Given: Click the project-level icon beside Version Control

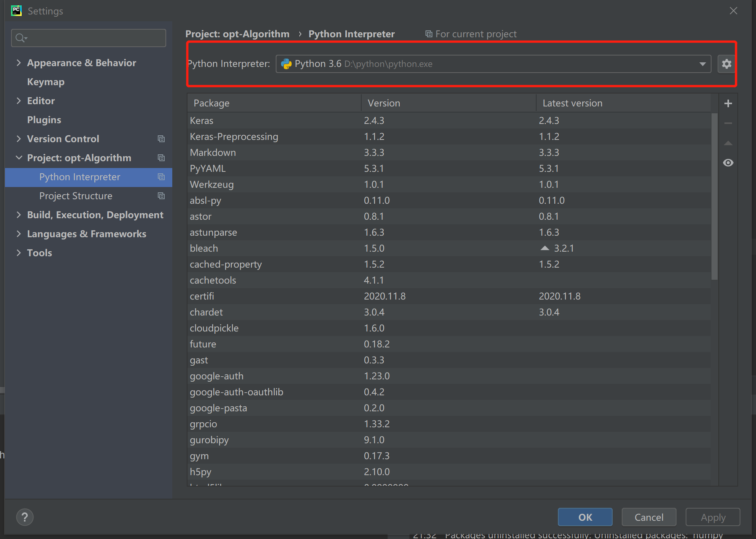Looking at the screenshot, I should (x=161, y=139).
